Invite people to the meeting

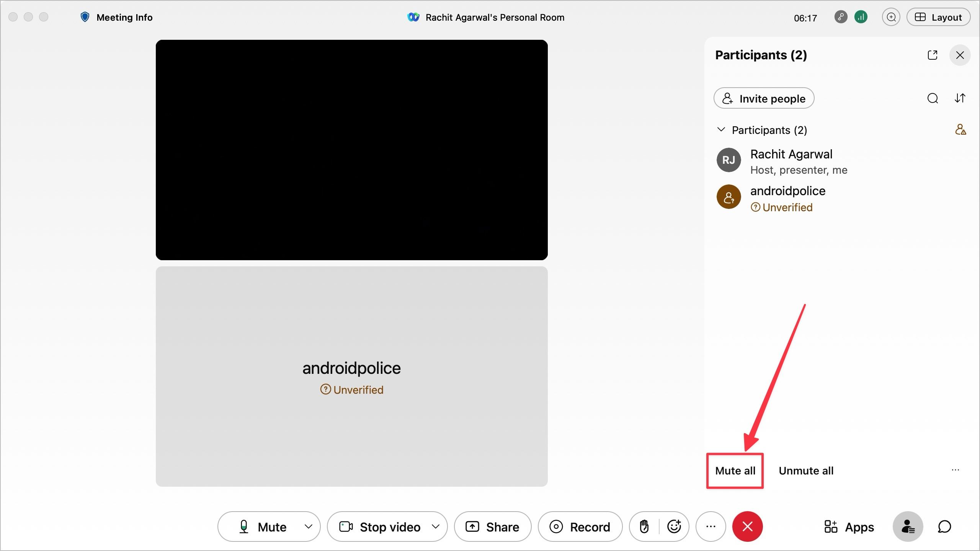[763, 98]
